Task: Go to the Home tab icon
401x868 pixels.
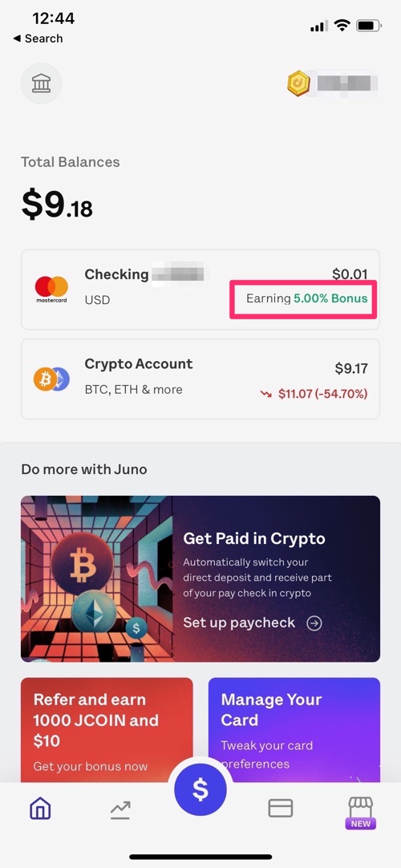Action: point(40,809)
